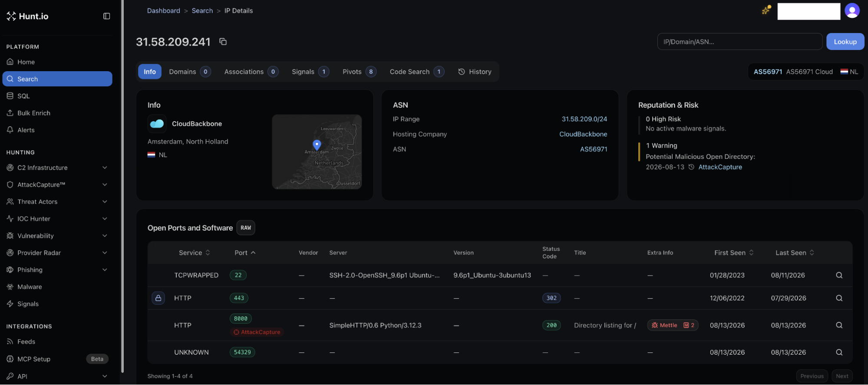This screenshot has width=868, height=385.
Task: Click the Previous pagination button
Action: coord(812,376)
